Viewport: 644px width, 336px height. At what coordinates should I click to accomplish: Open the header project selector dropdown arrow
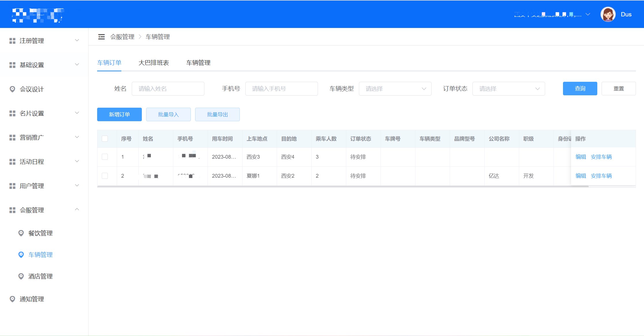tap(588, 14)
